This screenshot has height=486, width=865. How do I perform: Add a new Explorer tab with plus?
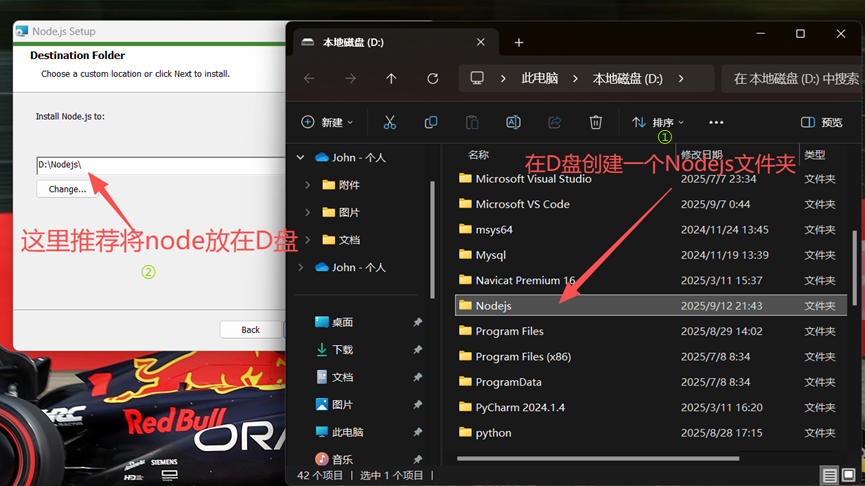click(519, 42)
